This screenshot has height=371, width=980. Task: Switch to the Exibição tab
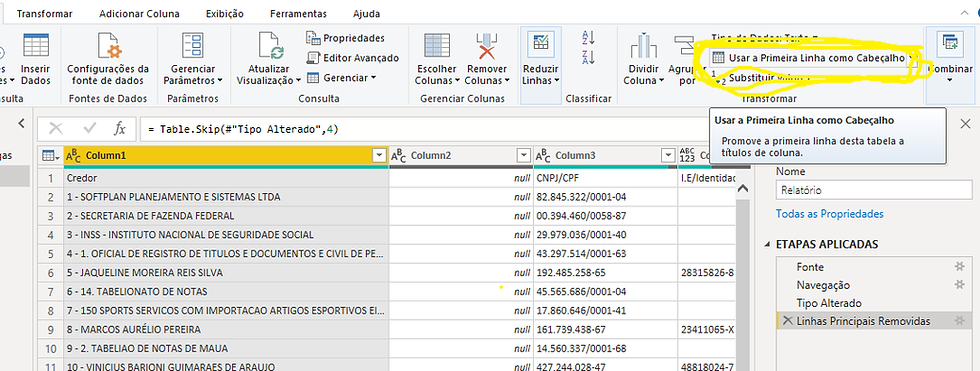[225, 13]
